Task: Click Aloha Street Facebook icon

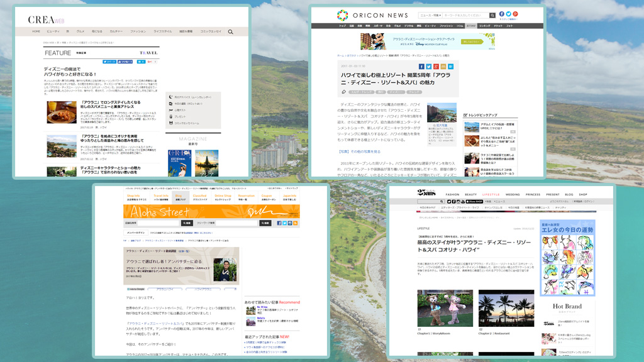Action: click(x=279, y=223)
